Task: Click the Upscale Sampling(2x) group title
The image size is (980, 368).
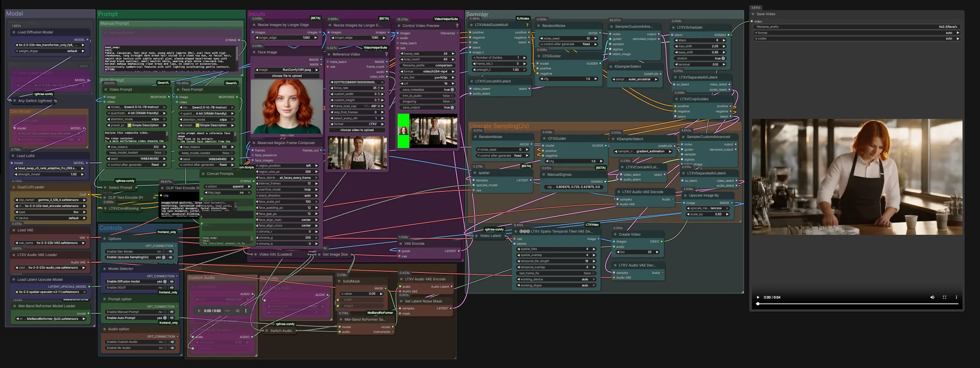Action: tap(499, 126)
